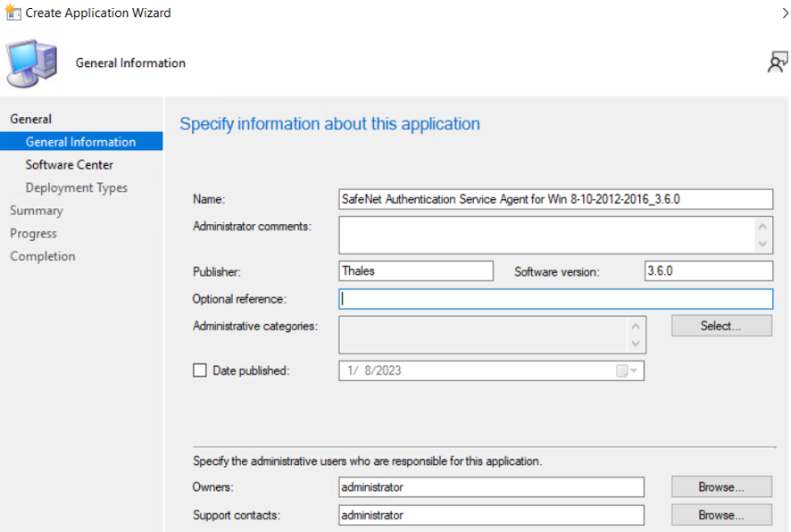Image resolution: width=791 pixels, height=532 pixels.
Task: Click the Name text field
Action: [555, 199]
